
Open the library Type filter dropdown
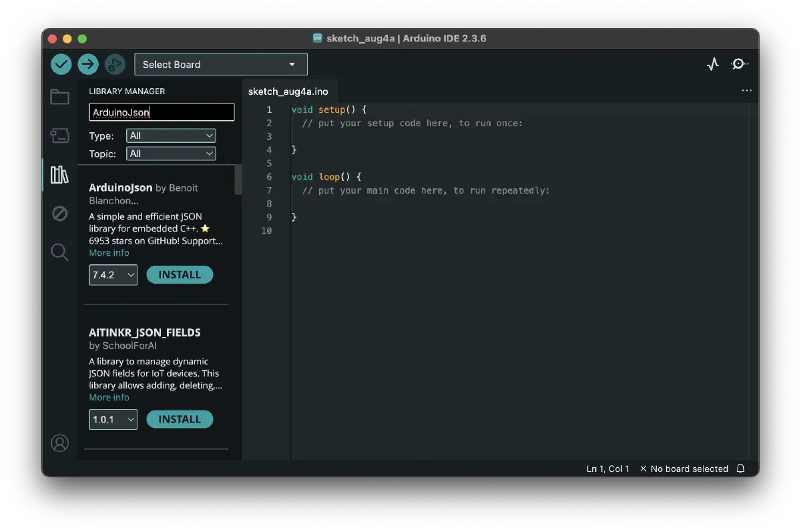tap(171, 135)
